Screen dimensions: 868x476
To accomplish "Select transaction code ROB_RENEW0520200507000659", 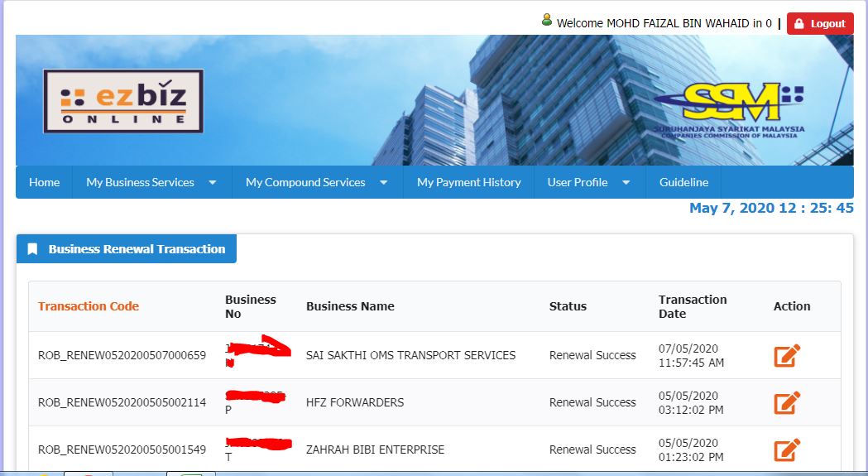I will click(122, 355).
